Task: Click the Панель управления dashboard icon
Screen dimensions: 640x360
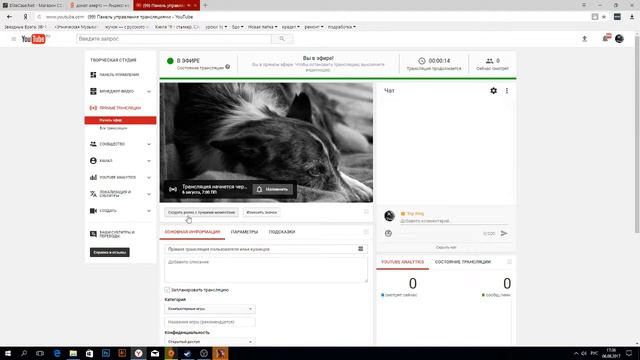Action: tap(93, 75)
